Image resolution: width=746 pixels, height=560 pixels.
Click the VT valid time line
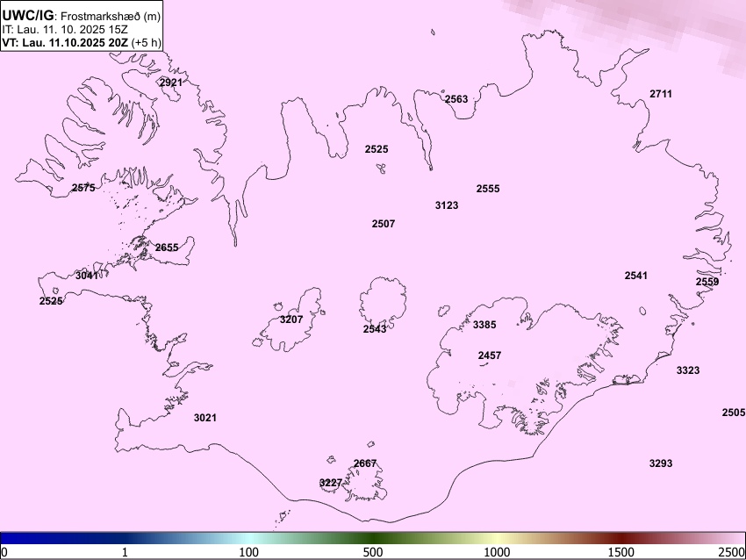[x=82, y=43]
